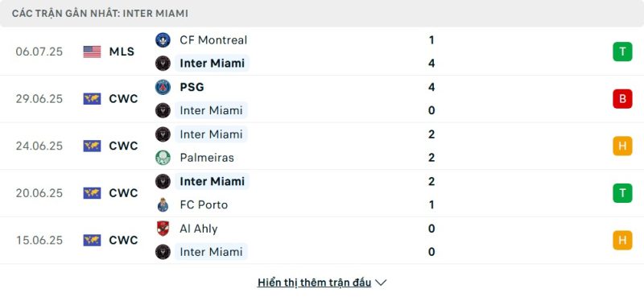
Task: Click the green T badge for FC Porto match
Action: point(622,193)
